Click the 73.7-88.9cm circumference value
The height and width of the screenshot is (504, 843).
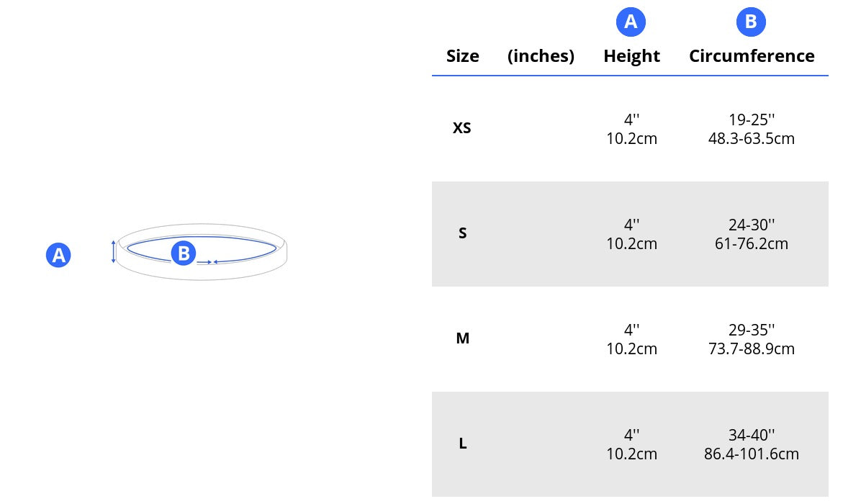pyautogui.click(x=752, y=348)
